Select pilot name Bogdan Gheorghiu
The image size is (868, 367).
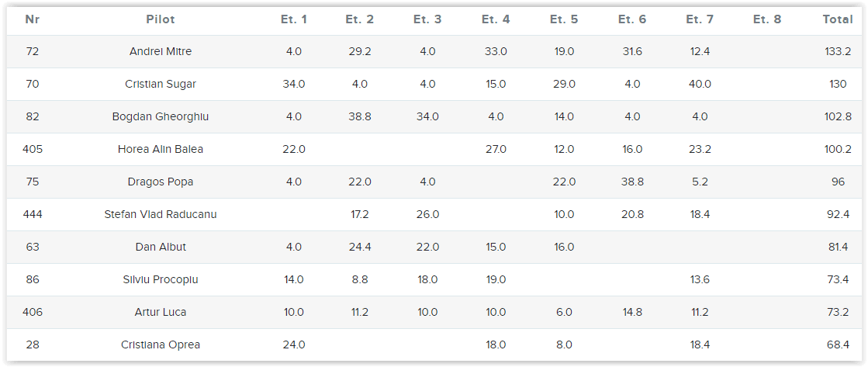(161, 117)
